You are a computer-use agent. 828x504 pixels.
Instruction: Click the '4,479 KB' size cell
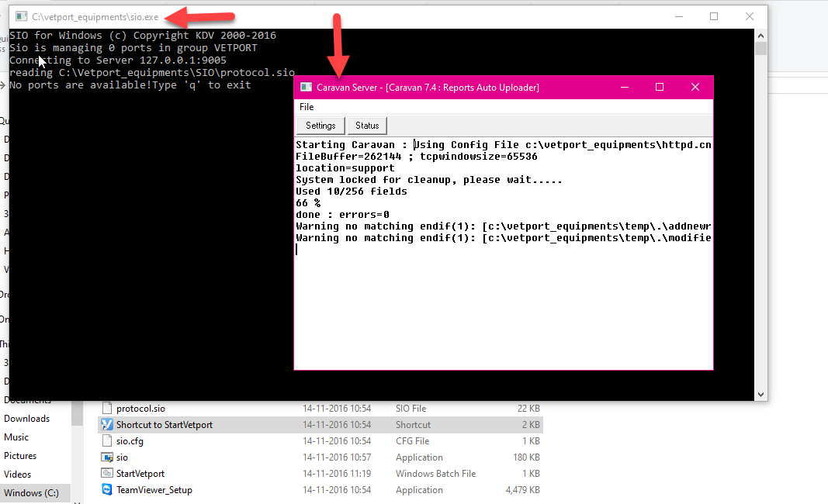[x=523, y=490]
